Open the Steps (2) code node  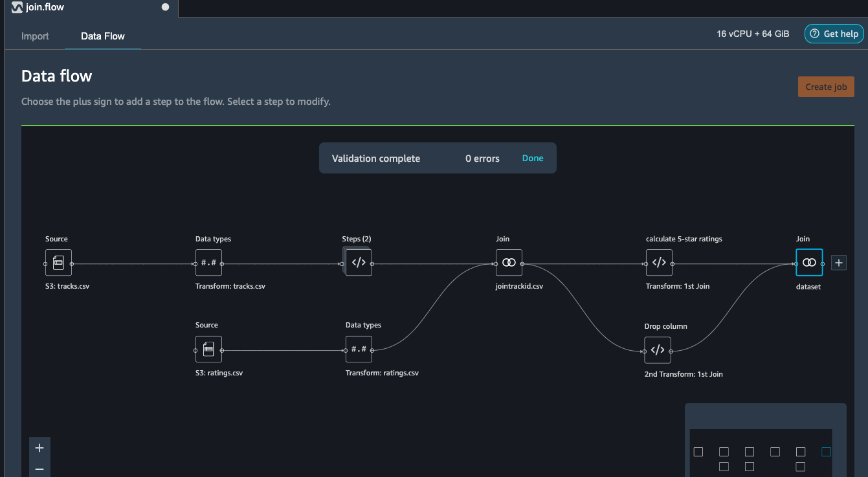click(x=359, y=263)
